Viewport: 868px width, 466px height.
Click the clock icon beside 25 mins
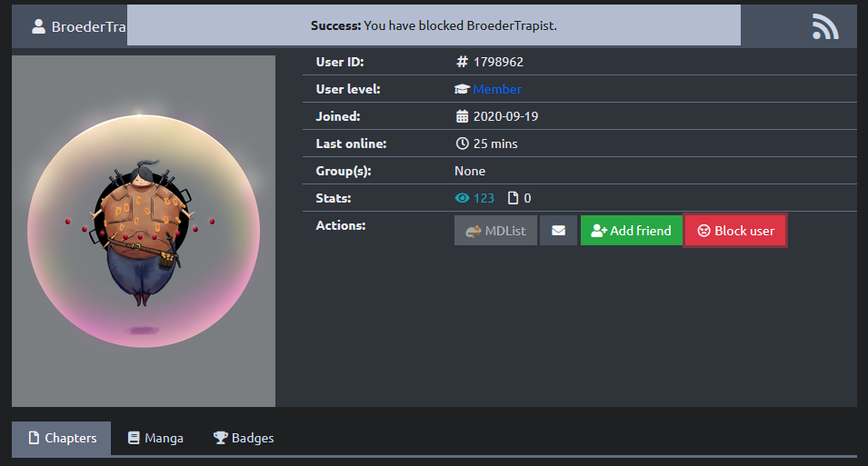462,144
